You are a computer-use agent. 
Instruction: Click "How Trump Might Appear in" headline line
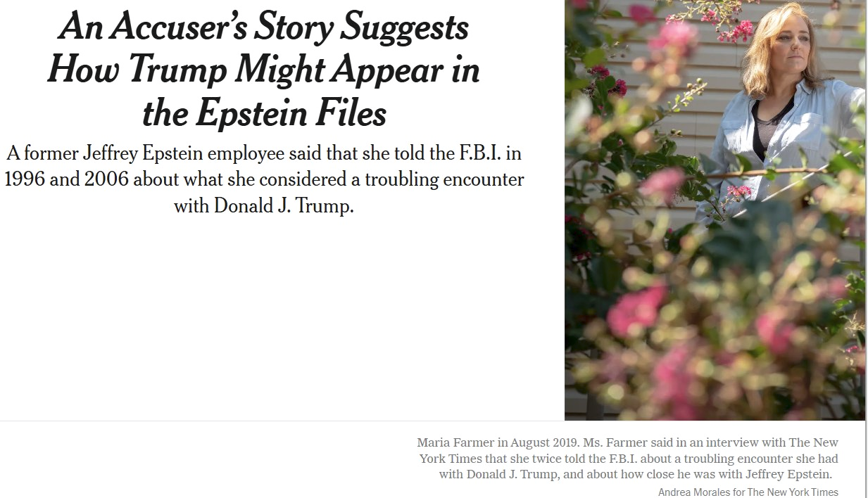point(264,71)
